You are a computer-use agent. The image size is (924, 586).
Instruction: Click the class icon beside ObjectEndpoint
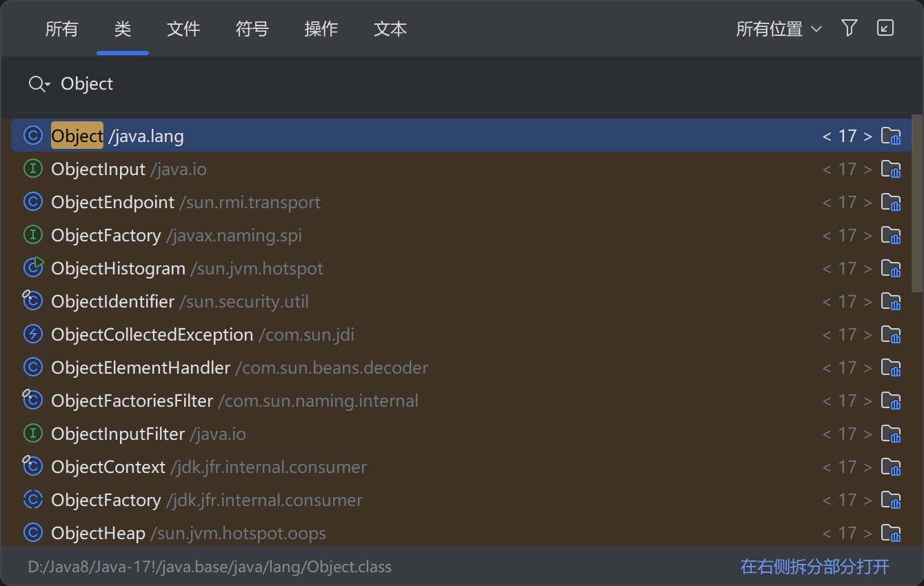[x=33, y=202]
